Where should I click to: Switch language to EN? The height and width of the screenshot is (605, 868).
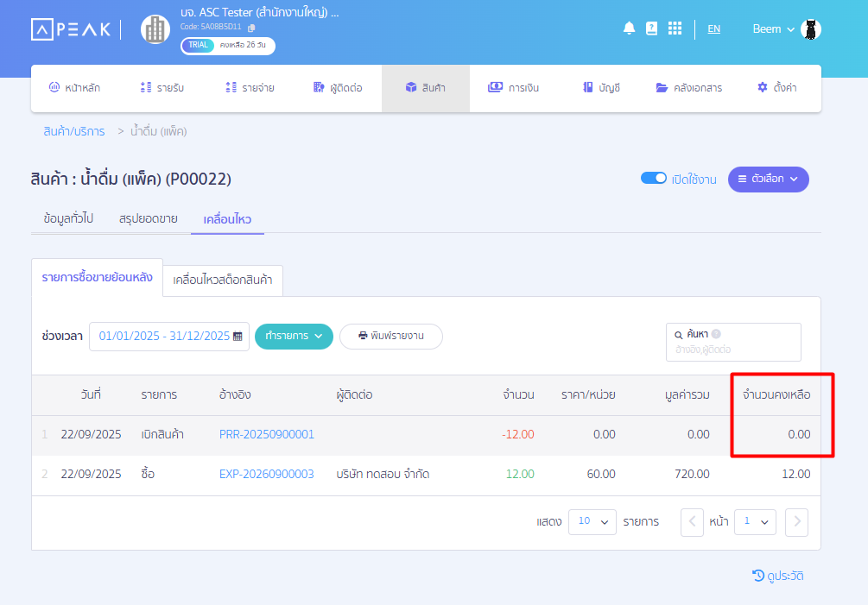[x=714, y=28]
